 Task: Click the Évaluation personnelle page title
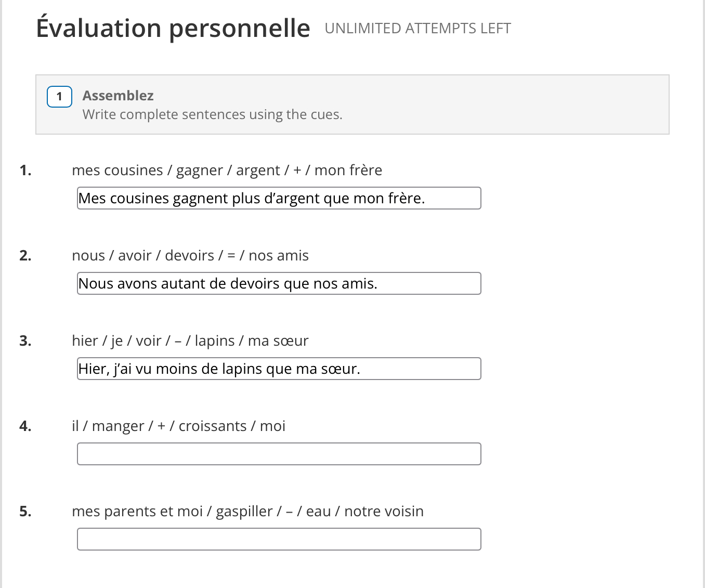tap(172, 28)
